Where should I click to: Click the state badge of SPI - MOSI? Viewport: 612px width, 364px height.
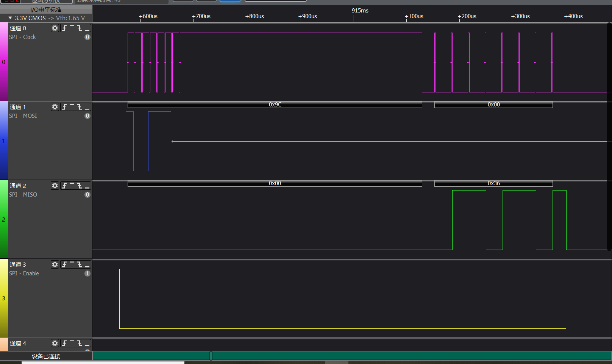click(x=87, y=116)
